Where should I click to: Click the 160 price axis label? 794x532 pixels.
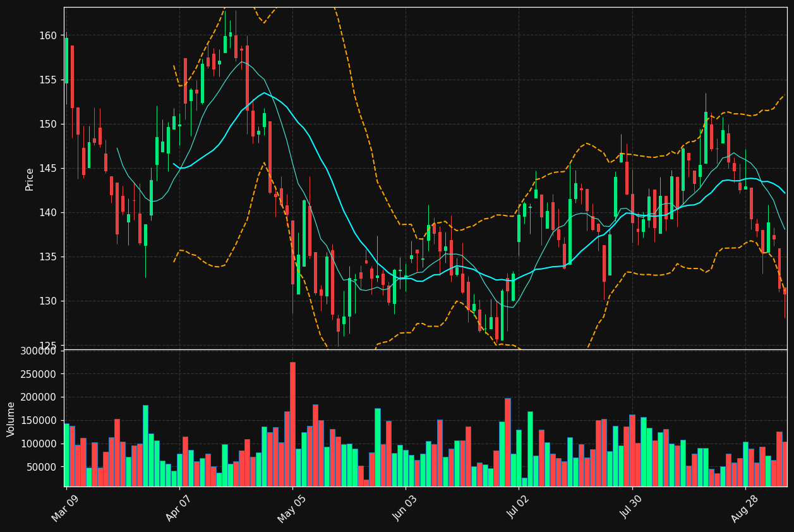point(47,35)
